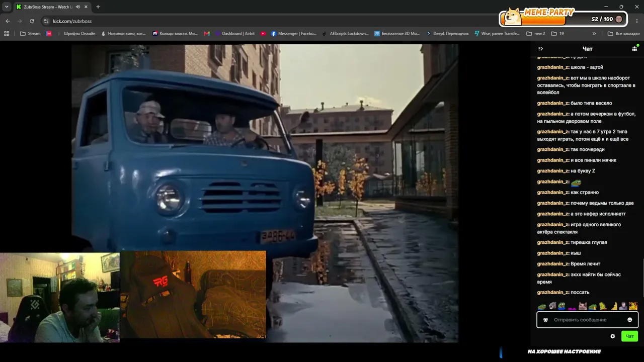The image size is (644, 362).
Task: Open the chat users list icon
Action: 634,49
